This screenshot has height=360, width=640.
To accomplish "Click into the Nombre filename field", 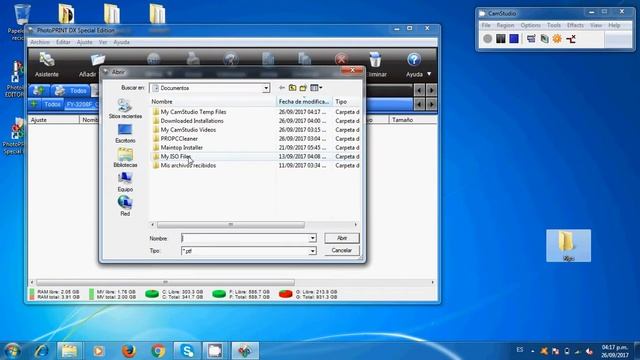I will (245, 238).
